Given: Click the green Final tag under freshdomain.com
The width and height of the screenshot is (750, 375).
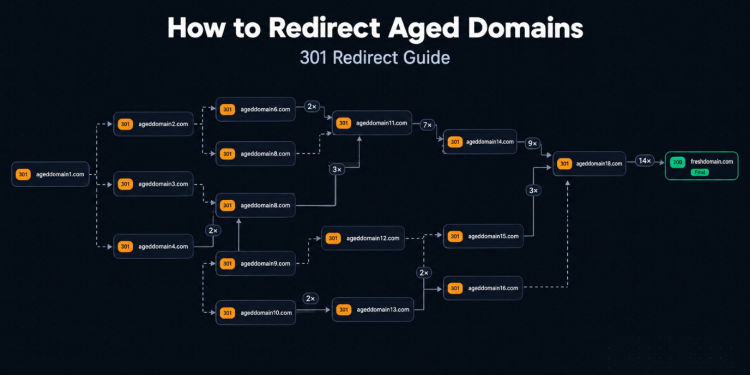Looking at the screenshot, I should click(700, 172).
